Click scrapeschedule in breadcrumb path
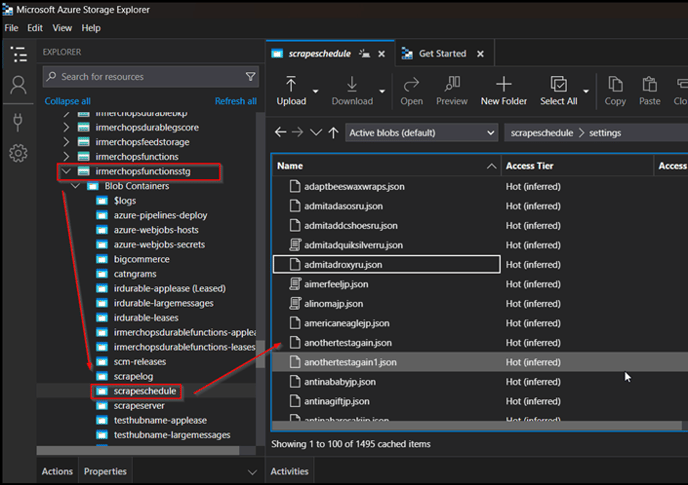 541,133
